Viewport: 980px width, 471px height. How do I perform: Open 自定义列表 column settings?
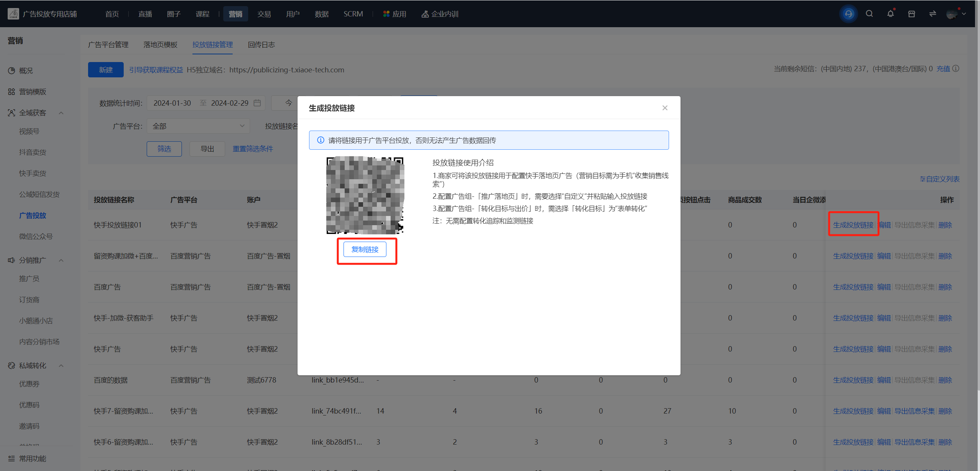click(x=939, y=179)
